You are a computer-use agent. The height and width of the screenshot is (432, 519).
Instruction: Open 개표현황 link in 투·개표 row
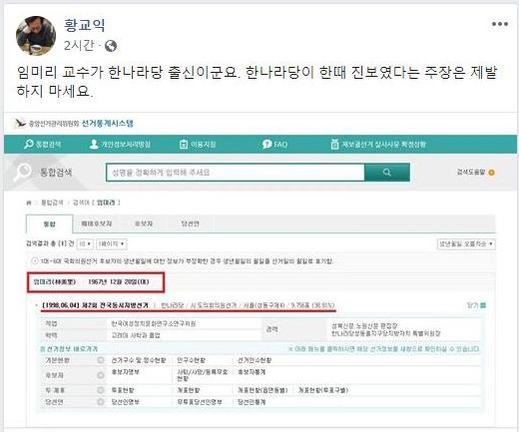pos(189,390)
